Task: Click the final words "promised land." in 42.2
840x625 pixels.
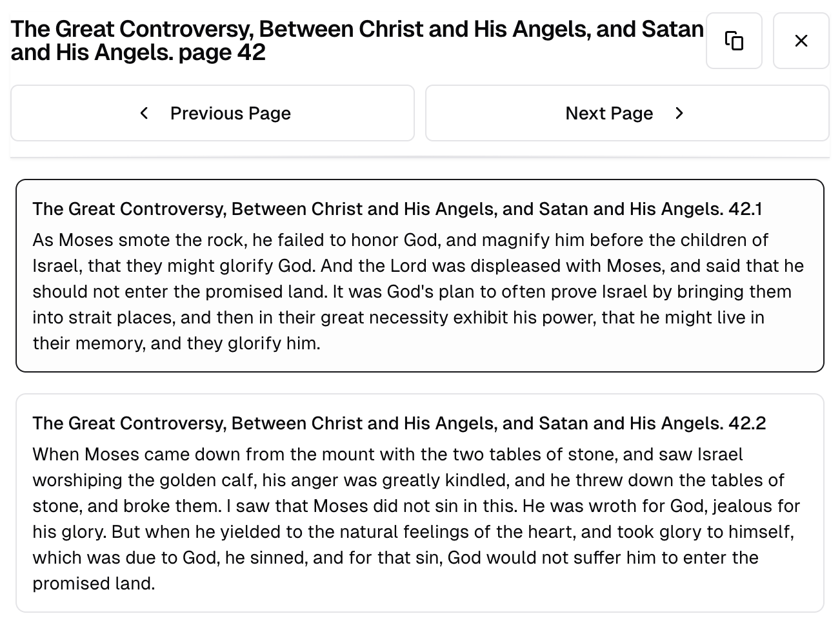Action: tap(94, 584)
